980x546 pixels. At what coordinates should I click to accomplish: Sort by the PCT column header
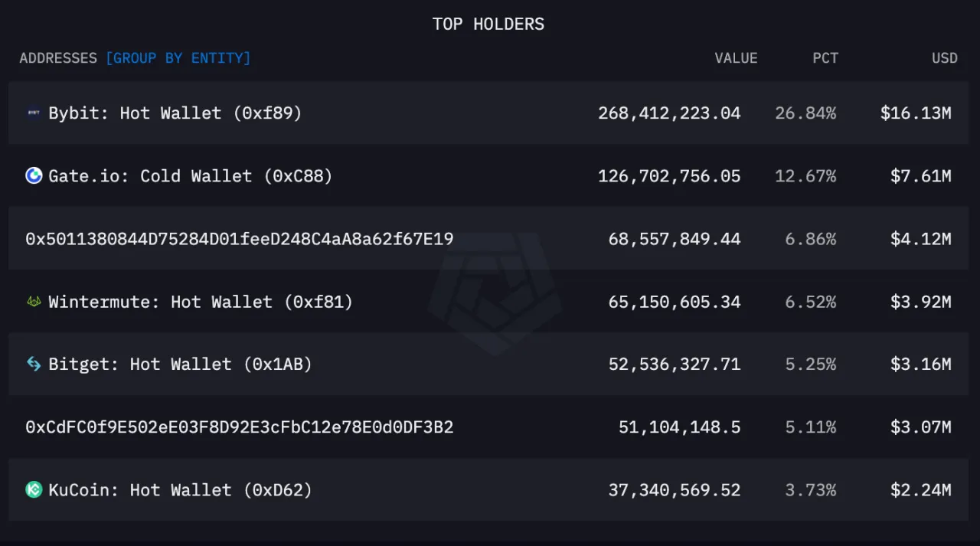(x=825, y=58)
